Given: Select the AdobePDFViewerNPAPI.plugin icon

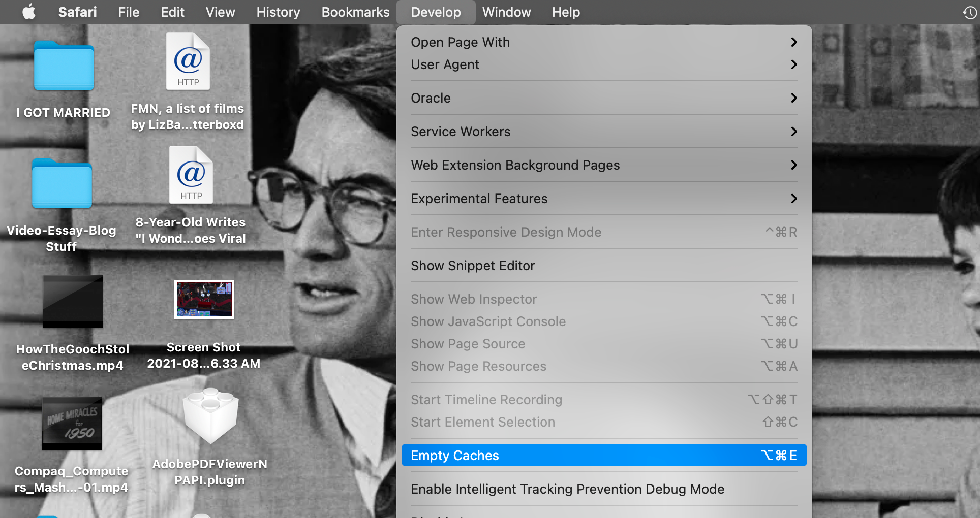Looking at the screenshot, I should 210,416.
